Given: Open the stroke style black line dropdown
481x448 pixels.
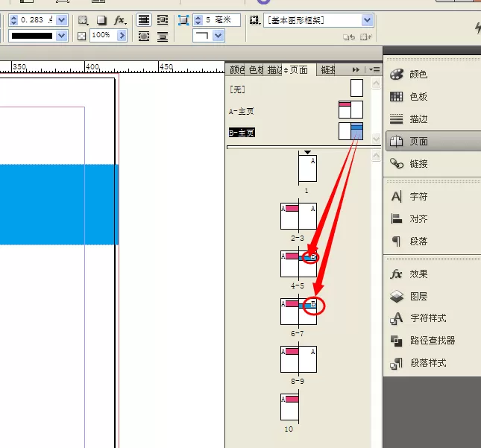Looking at the screenshot, I should click(62, 36).
